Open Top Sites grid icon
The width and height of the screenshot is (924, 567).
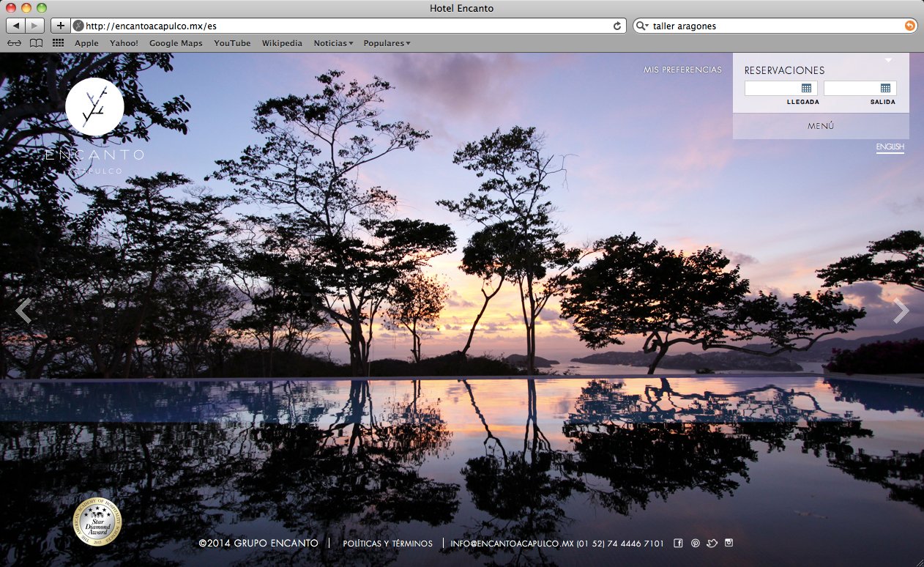58,43
